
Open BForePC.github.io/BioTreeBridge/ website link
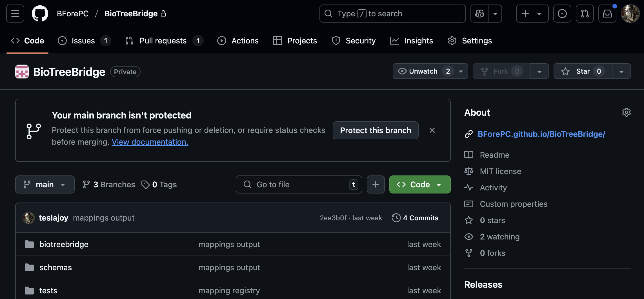[541, 134]
